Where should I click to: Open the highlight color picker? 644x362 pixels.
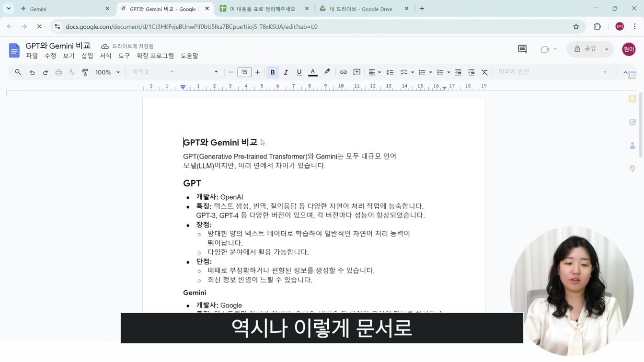(327, 72)
